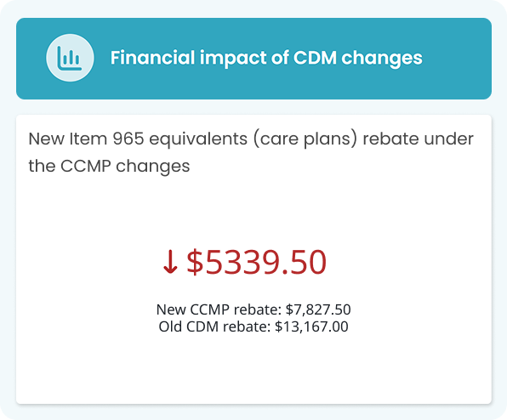Select the Financial impact of CDM changes heading
This screenshot has width=507, height=420.
pos(266,58)
